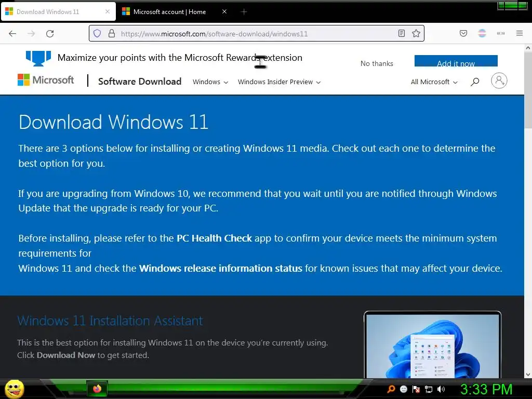Click Firefox icon in the taskbar

pyautogui.click(x=97, y=389)
